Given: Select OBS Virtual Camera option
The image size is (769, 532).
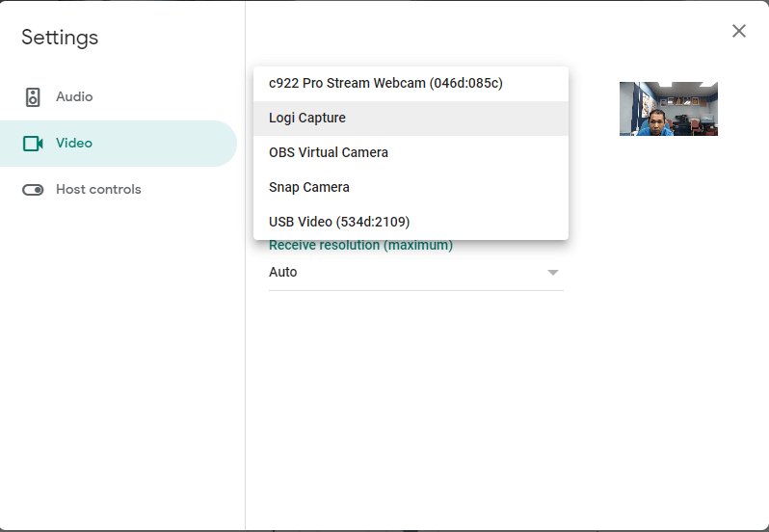Looking at the screenshot, I should [411, 153].
